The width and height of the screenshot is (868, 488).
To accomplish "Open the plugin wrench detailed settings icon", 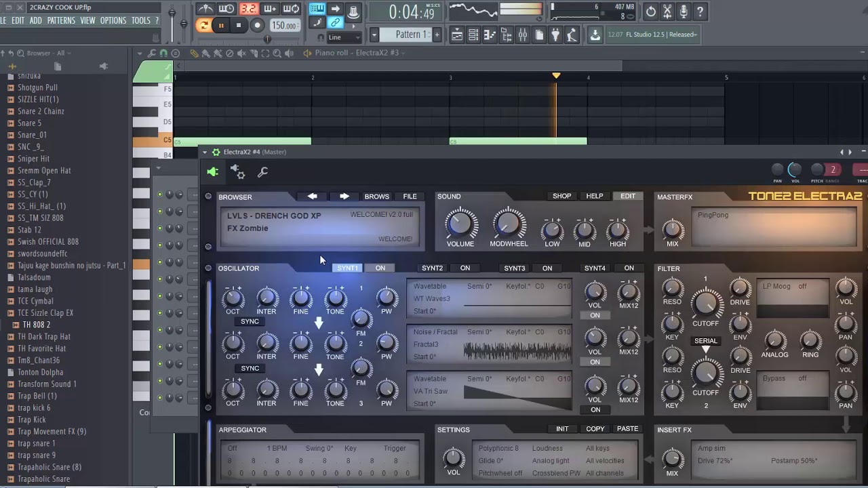I will pos(262,172).
